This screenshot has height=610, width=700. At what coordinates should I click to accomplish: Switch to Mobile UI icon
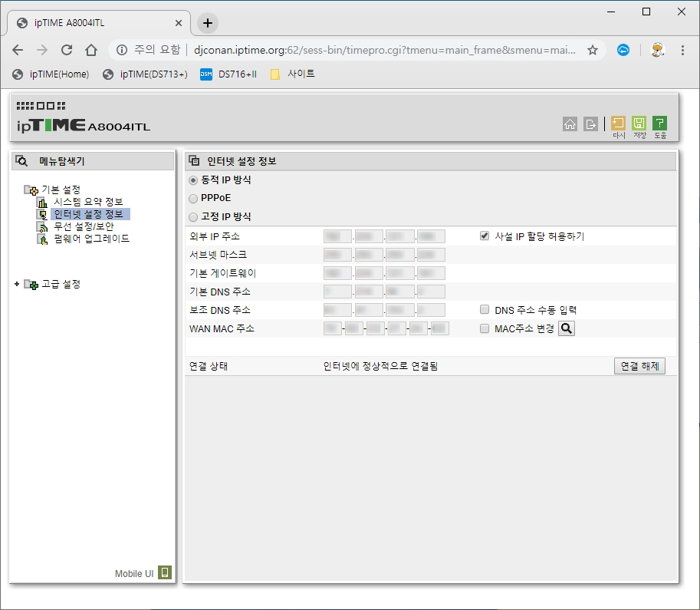pos(165,572)
